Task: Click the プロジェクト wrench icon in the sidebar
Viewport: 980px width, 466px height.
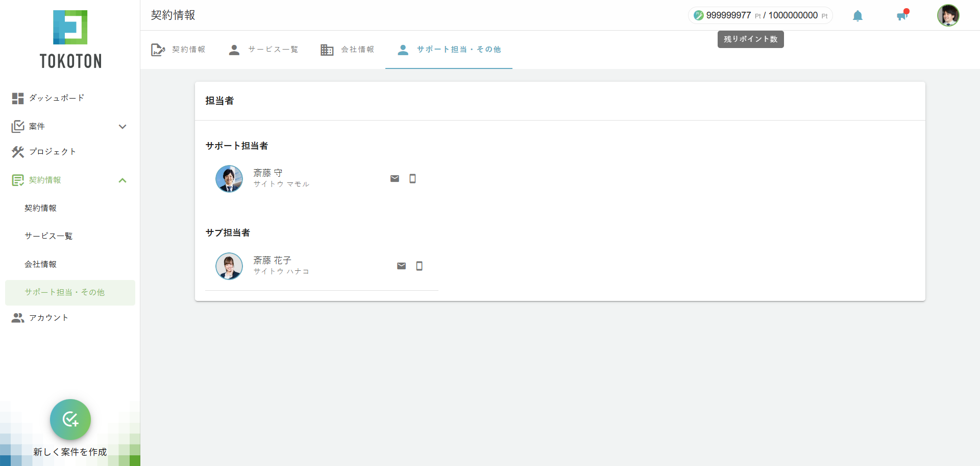Action: [x=18, y=152]
